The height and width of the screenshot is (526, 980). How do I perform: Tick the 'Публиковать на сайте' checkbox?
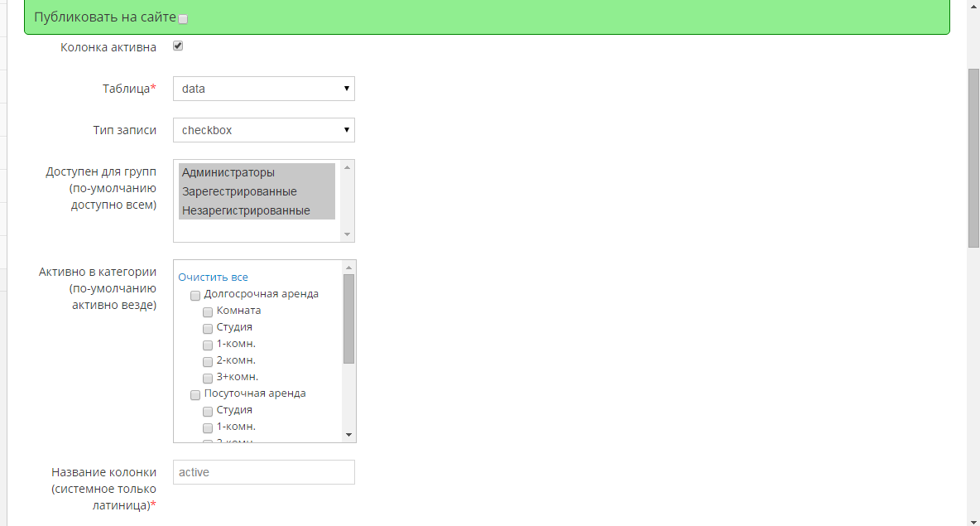[x=183, y=19]
